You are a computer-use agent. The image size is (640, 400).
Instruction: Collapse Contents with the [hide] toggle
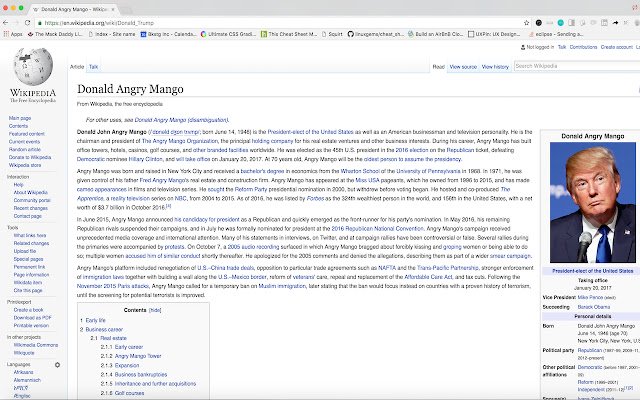tap(155, 310)
